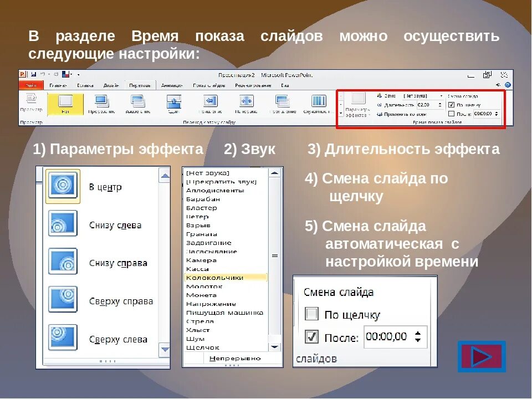Select Снизу слева effect option thumbnail
Screen dimensions: 532x399
coord(63,223)
